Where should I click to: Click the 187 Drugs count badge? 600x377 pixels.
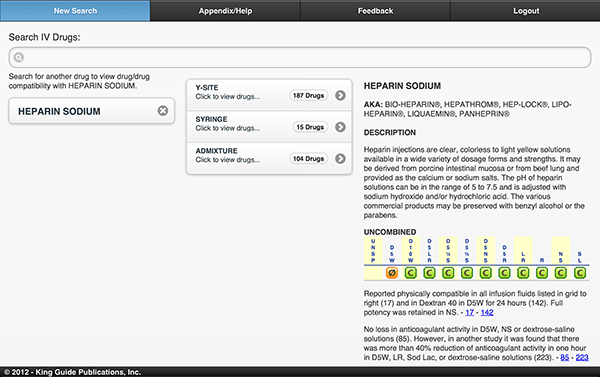click(308, 95)
